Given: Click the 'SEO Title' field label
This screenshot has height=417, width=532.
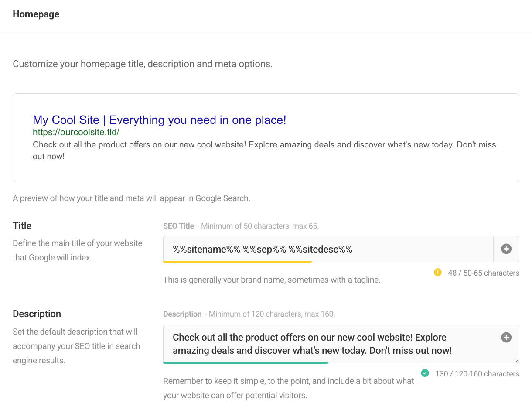Looking at the screenshot, I should tap(178, 226).
